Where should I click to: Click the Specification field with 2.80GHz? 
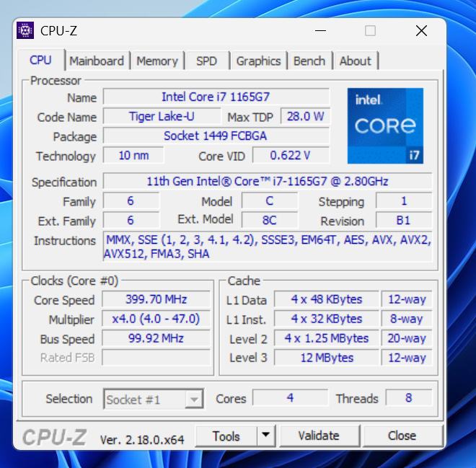coord(267,181)
